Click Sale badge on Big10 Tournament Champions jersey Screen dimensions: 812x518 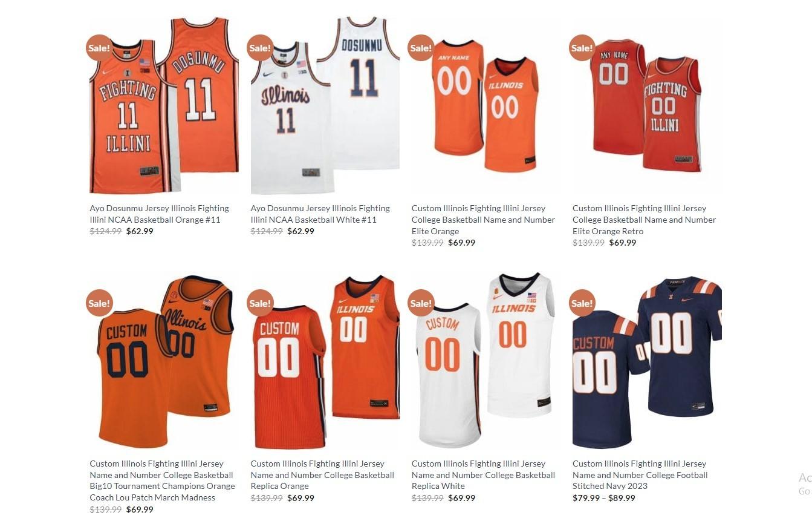99,303
